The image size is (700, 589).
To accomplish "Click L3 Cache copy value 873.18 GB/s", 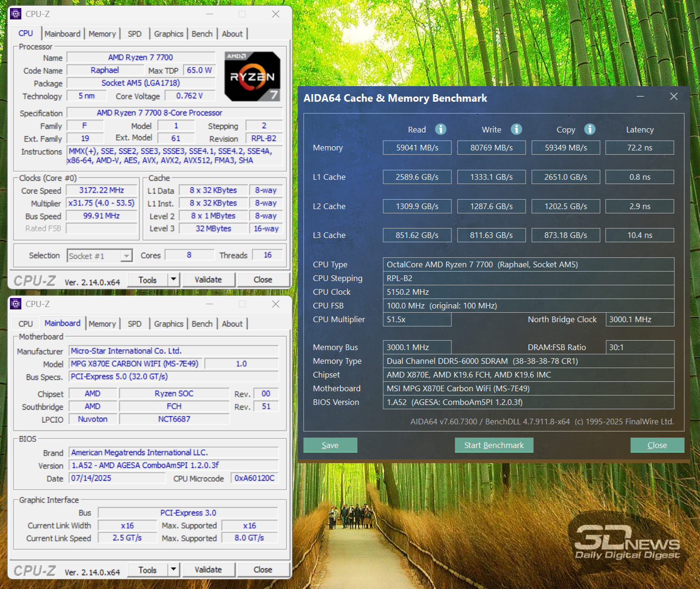I will [x=566, y=235].
